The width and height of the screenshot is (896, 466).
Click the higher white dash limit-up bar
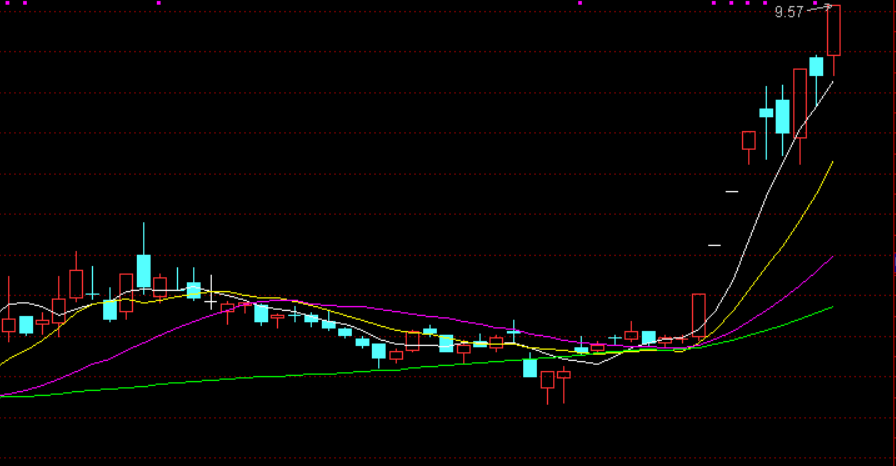point(731,192)
